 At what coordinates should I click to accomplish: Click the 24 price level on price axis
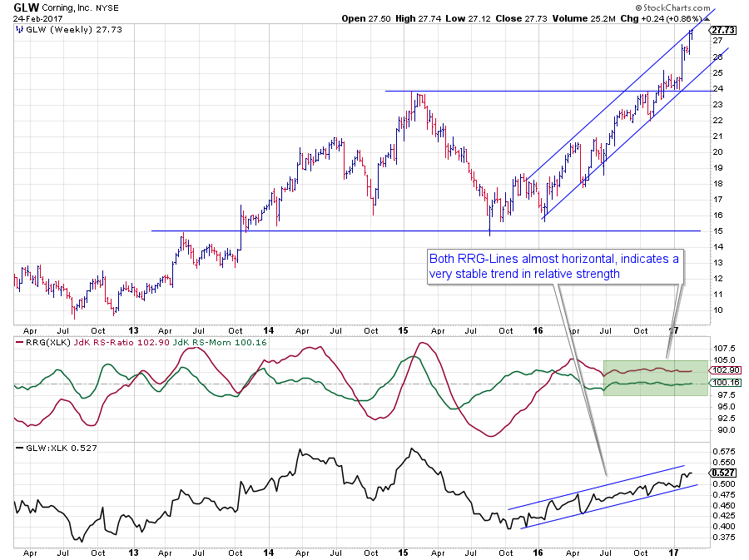(x=717, y=89)
